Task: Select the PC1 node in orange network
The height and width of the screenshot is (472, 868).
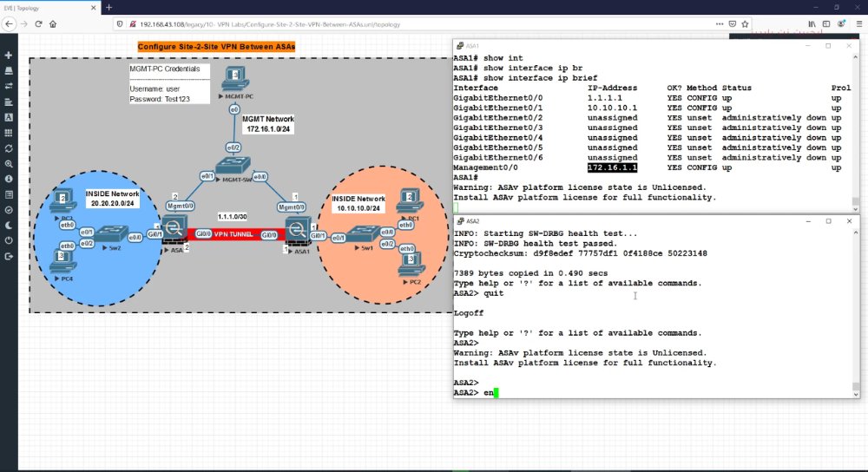Action: point(411,201)
